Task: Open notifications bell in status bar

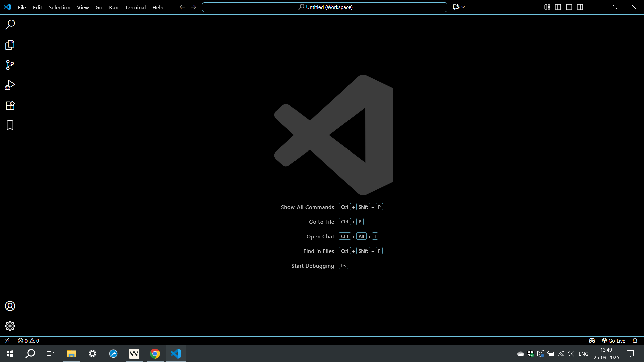Action: [635, 341]
